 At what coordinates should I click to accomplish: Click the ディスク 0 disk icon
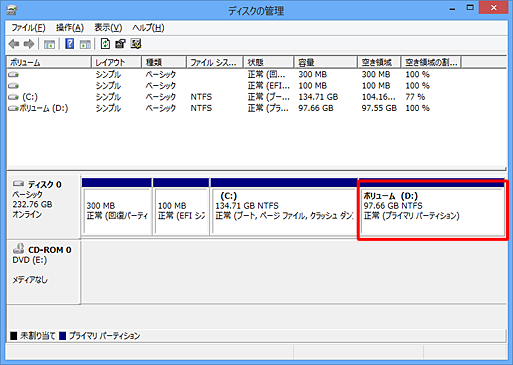pyautogui.click(x=18, y=184)
